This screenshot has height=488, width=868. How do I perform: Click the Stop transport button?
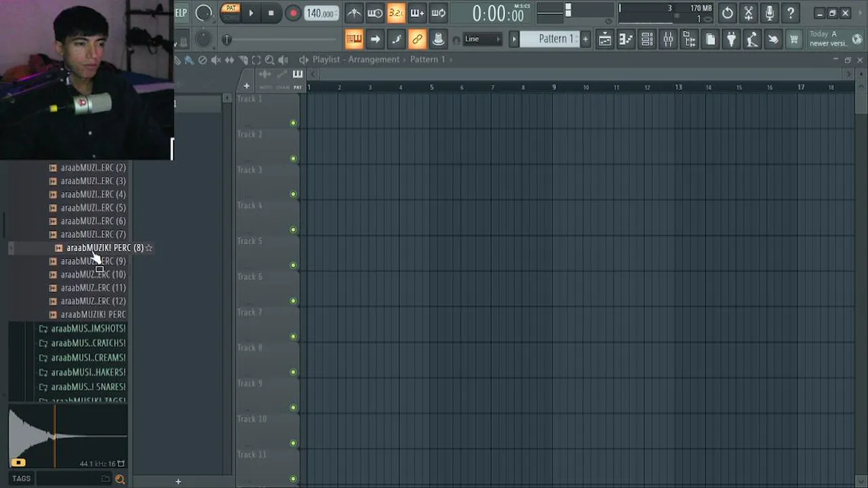point(271,13)
